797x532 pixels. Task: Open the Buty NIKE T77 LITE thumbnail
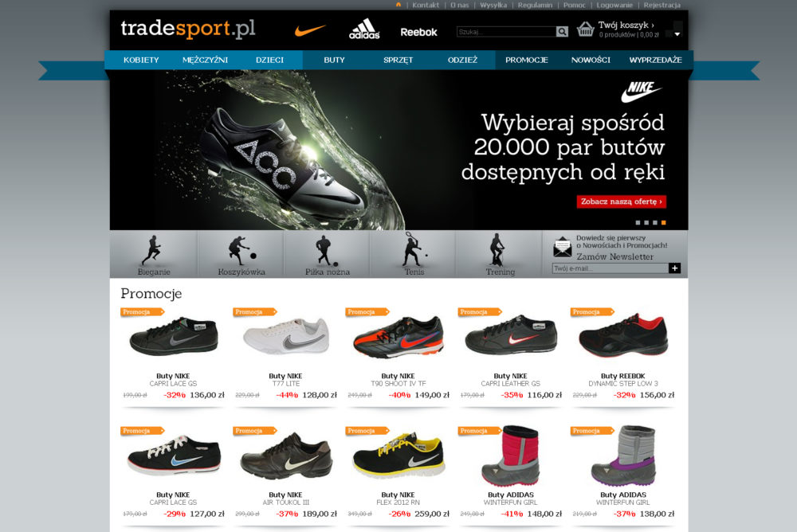(x=286, y=336)
